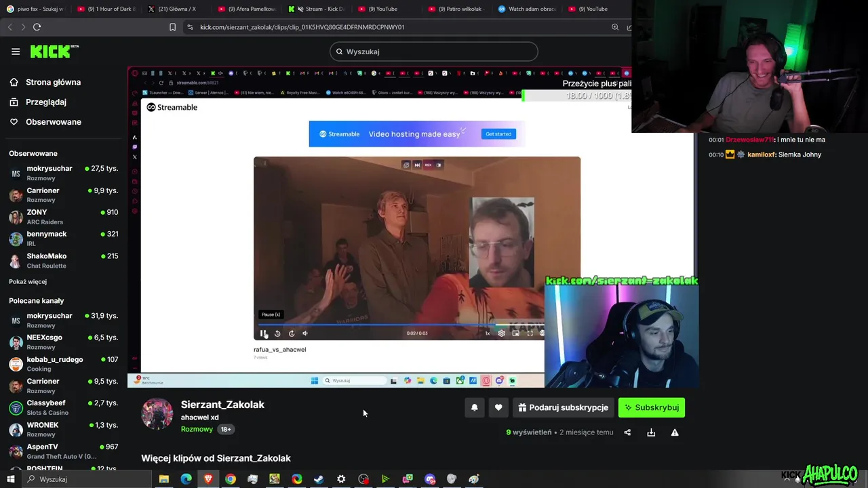Switch to the piwo fax tab
This screenshot has width=868, height=488.
tap(35, 9)
